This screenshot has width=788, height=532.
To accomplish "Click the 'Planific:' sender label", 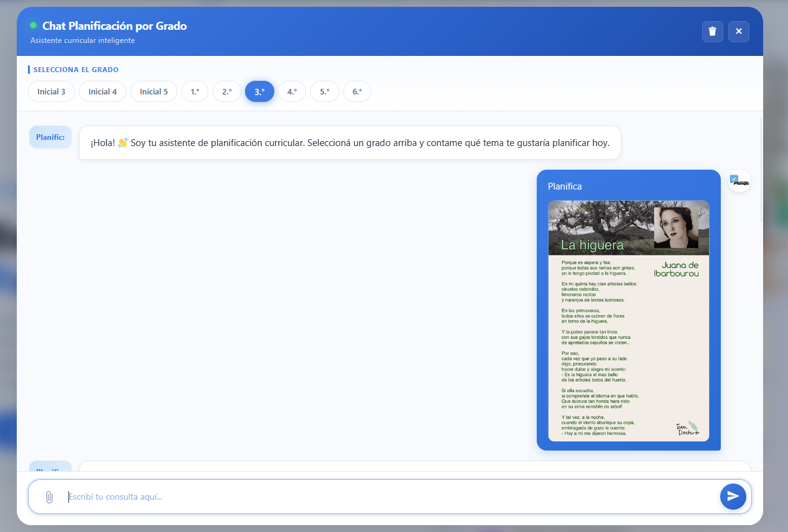I will pos(50,137).
